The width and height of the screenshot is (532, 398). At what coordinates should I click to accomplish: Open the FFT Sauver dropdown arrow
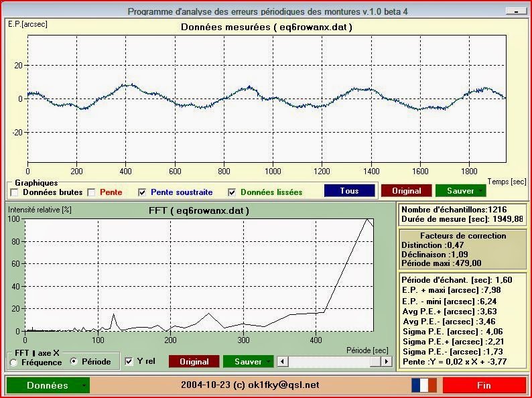click(269, 362)
